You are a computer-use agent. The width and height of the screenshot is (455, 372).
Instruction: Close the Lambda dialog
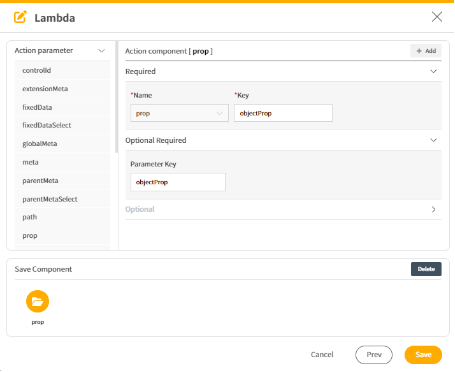(437, 17)
